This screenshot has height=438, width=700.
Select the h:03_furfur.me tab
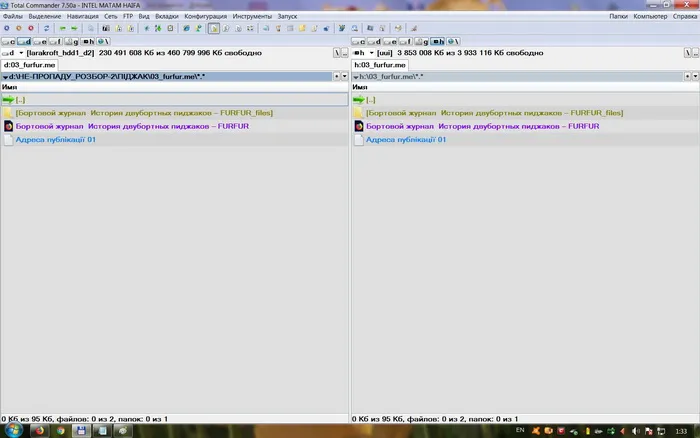(x=380, y=65)
